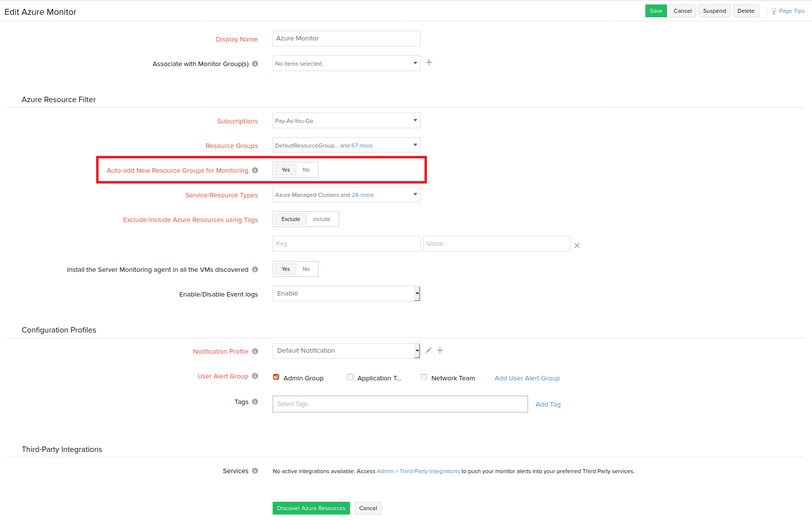Click the 'Azure Resource Filter' section heading

pyautogui.click(x=59, y=100)
